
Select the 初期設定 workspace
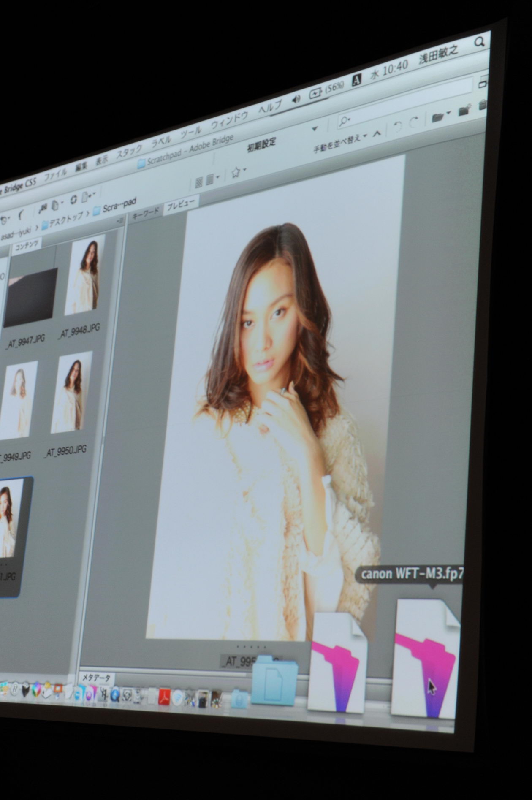261,146
